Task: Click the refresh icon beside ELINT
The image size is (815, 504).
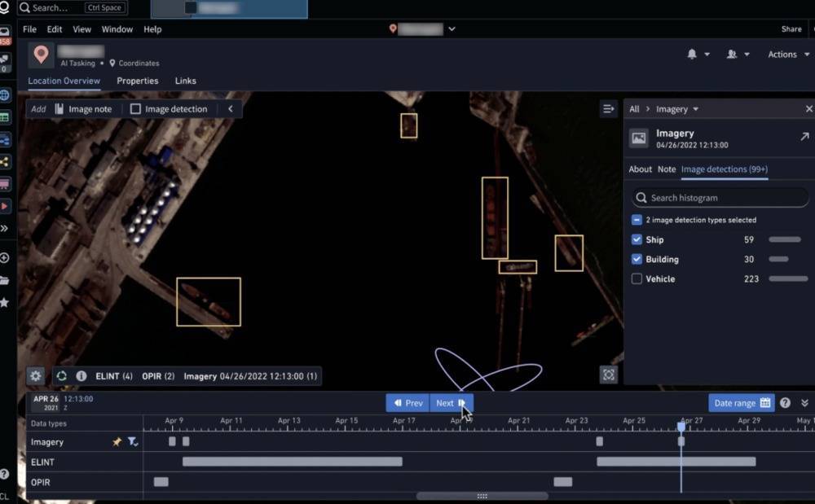Action: (62, 376)
